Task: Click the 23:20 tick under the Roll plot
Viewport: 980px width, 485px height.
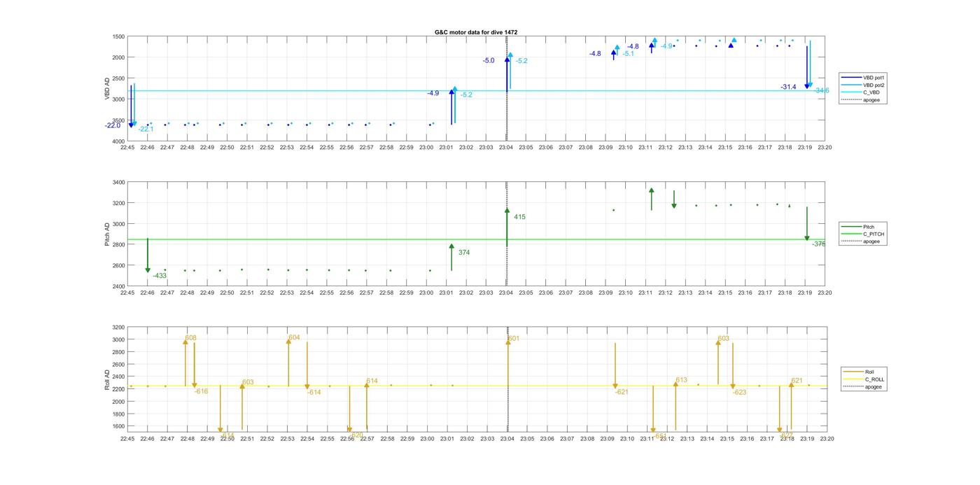Action: point(826,439)
